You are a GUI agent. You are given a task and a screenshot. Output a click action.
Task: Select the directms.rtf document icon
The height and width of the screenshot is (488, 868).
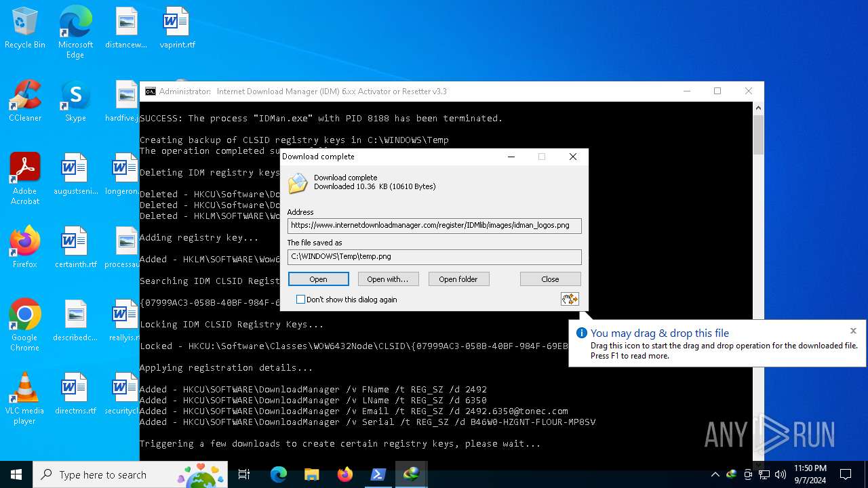(x=75, y=394)
